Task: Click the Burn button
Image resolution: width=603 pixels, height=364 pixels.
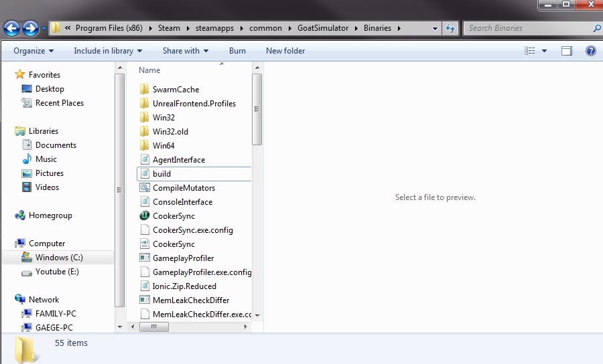Action: (237, 51)
